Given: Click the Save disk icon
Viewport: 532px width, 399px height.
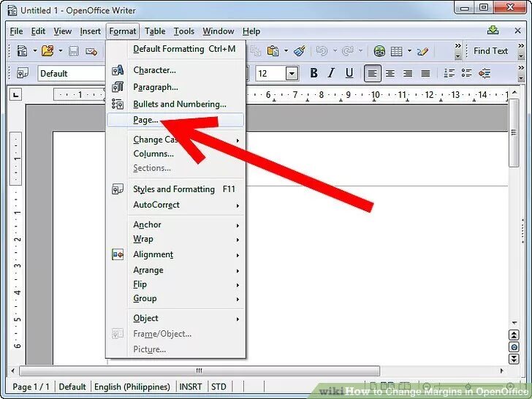Looking at the screenshot, I should [74, 51].
